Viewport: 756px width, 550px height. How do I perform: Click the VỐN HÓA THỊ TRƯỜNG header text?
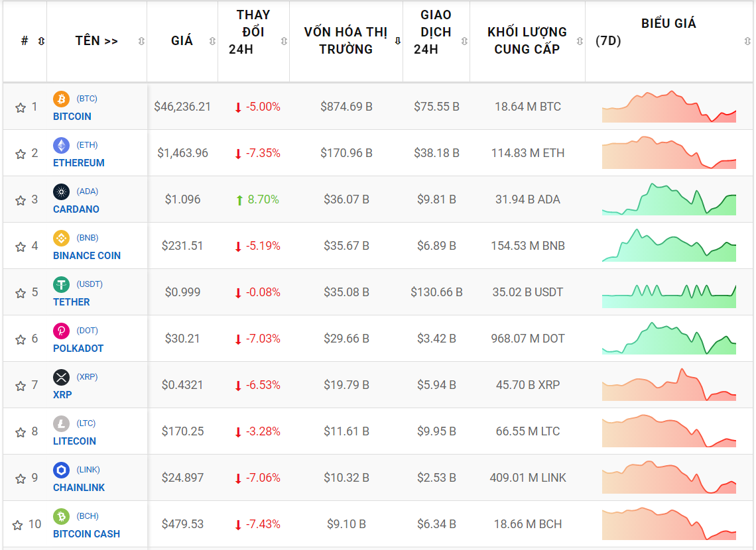[x=346, y=40]
